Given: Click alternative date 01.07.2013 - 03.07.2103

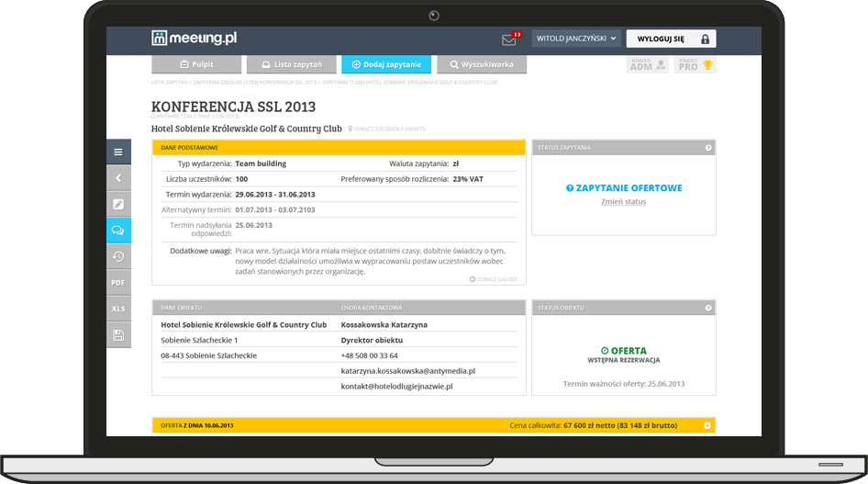Looking at the screenshot, I should 275,210.
